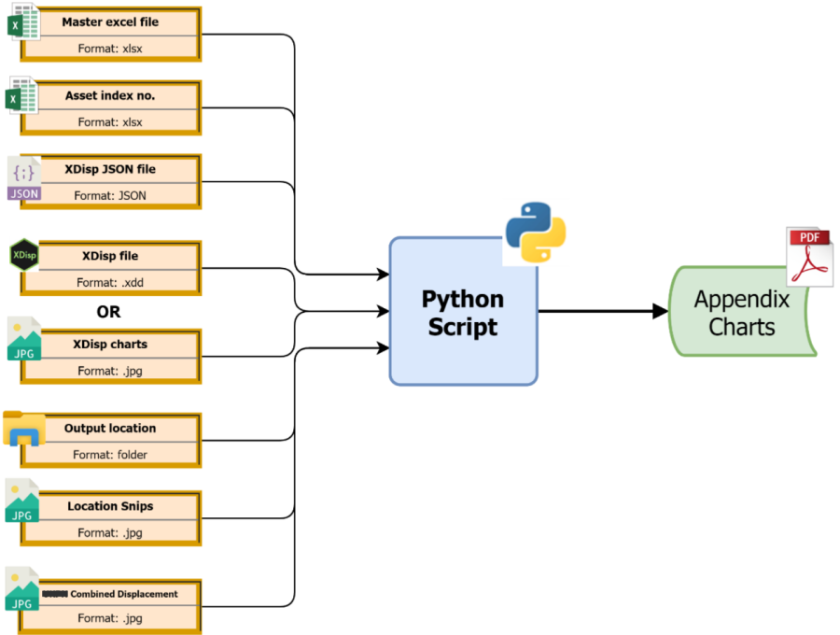Click the Excel icon beside Master excel file
This screenshot has width=840, height=635.
(21, 22)
